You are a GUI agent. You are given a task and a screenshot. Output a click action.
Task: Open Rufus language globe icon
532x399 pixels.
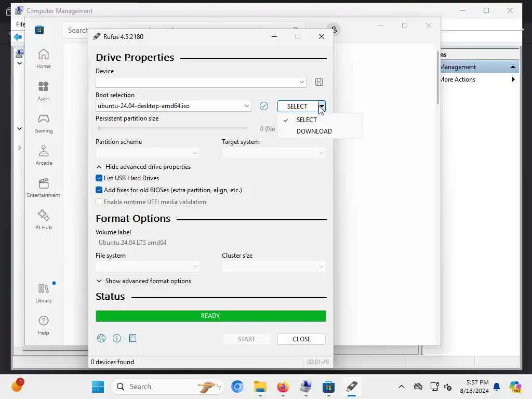click(x=101, y=338)
